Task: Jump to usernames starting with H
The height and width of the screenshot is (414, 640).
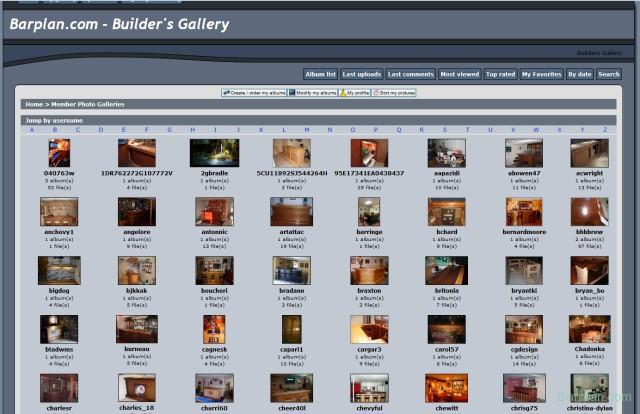Action: (x=192, y=130)
